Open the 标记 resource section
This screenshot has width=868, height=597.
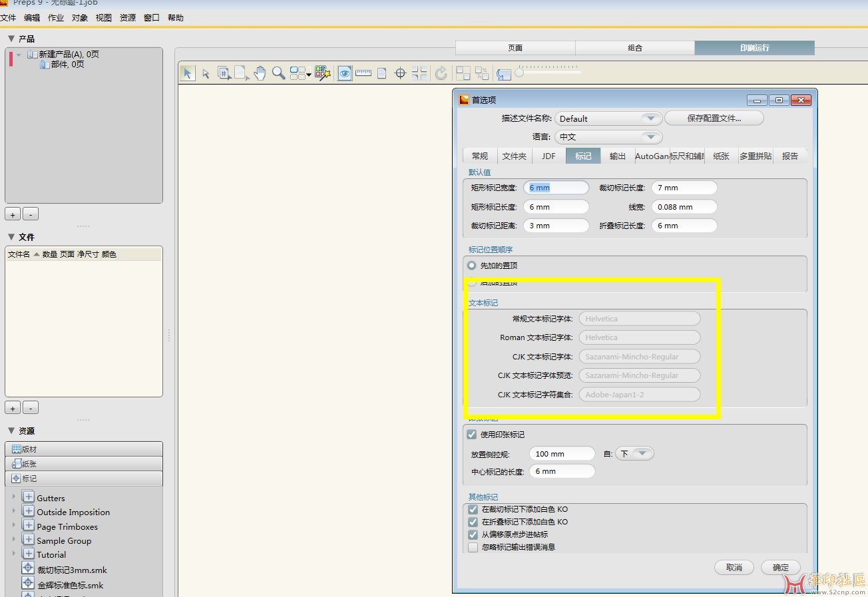coord(84,479)
